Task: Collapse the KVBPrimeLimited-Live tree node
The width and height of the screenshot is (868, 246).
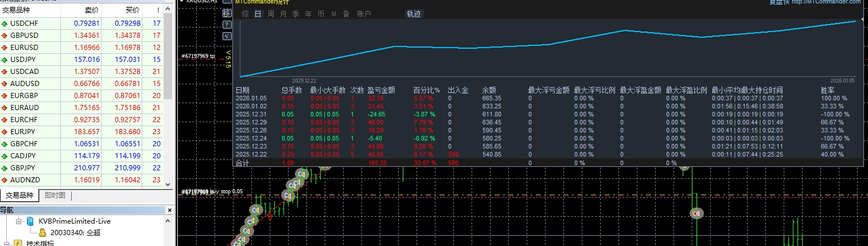Action: [x=18, y=221]
